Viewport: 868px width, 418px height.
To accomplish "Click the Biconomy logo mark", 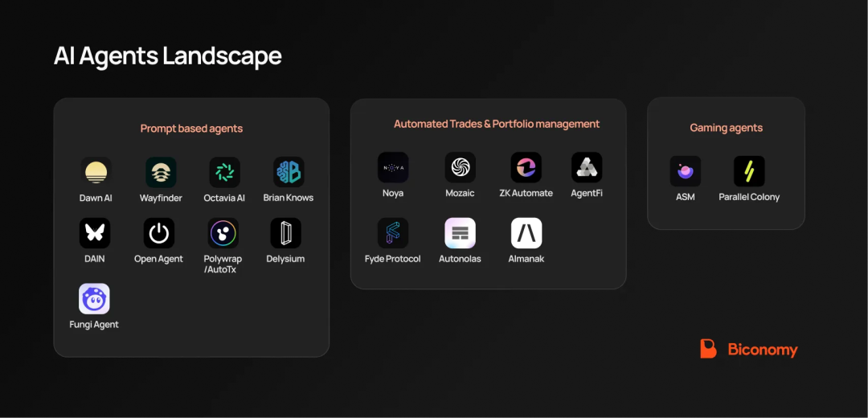I will pyautogui.click(x=708, y=349).
